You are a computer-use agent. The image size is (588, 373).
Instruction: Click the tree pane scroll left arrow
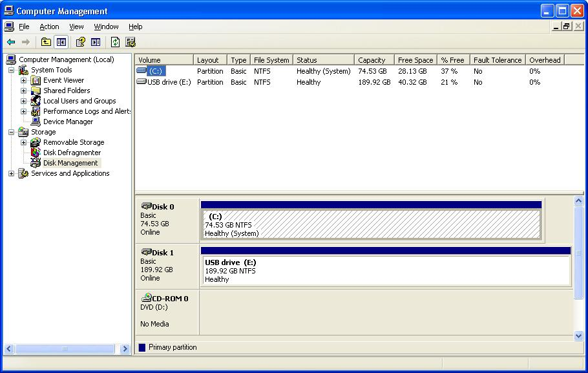click(9, 349)
